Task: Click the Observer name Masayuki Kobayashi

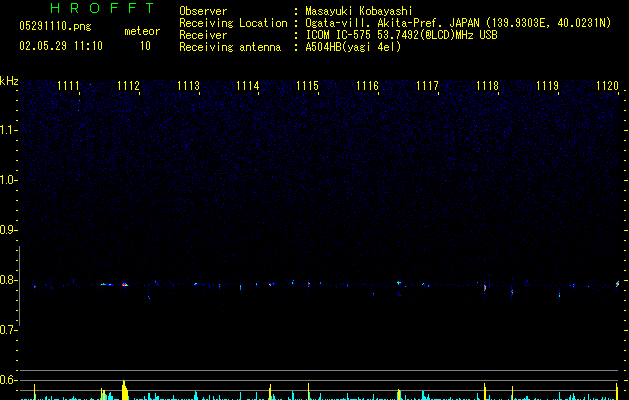Action: click(359, 11)
